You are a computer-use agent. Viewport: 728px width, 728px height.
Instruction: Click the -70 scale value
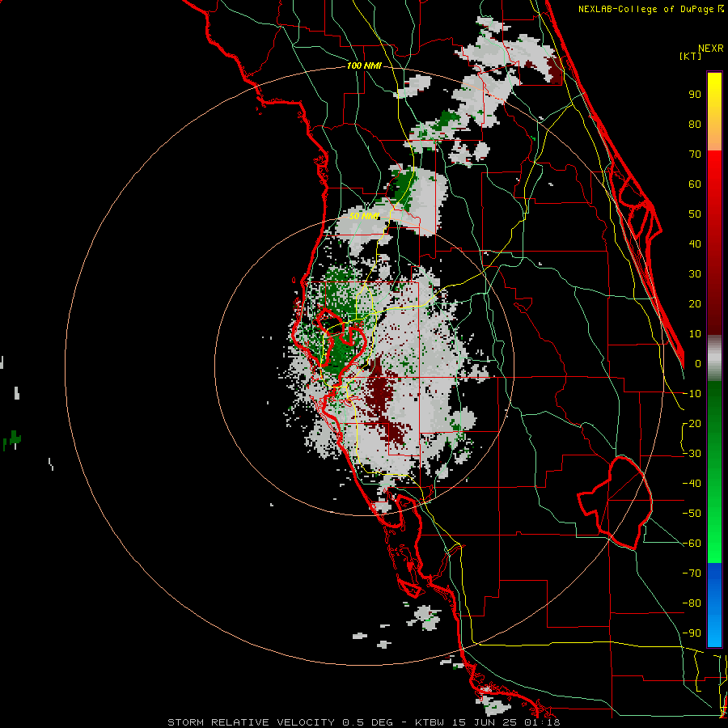(692, 573)
